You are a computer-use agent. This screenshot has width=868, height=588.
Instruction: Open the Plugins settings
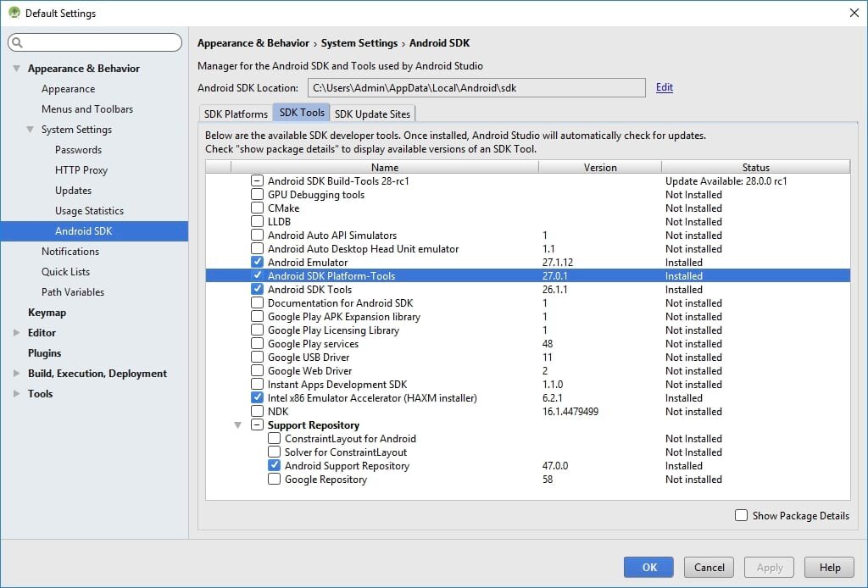click(44, 353)
